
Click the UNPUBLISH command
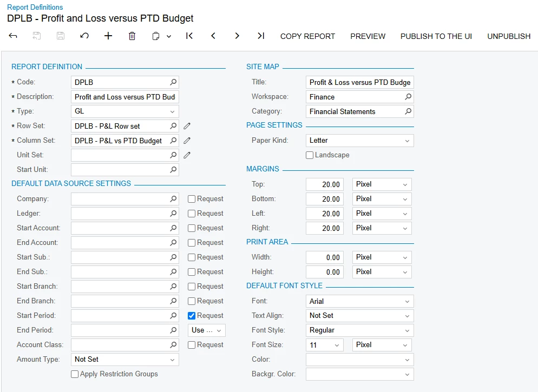coord(509,36)
